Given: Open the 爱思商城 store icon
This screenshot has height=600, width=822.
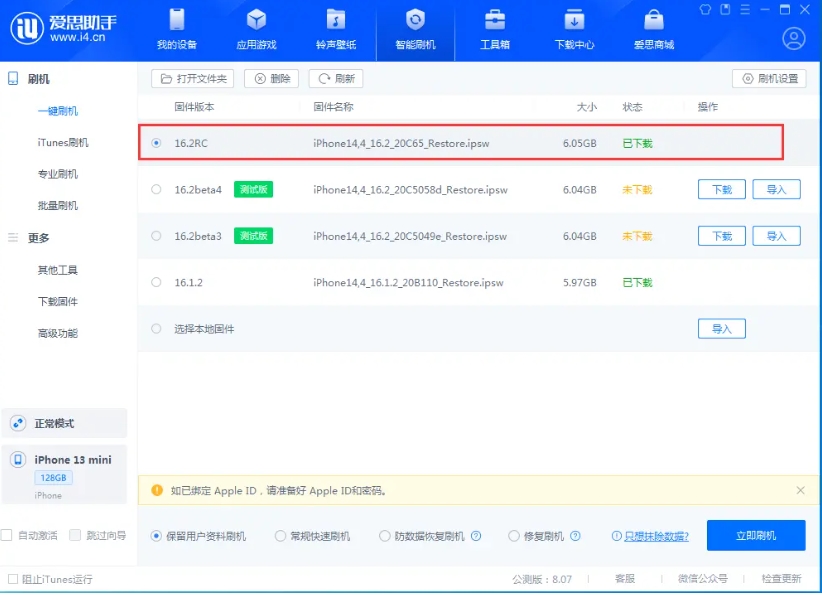Looking at the screenshot, I should click(653, 29).
